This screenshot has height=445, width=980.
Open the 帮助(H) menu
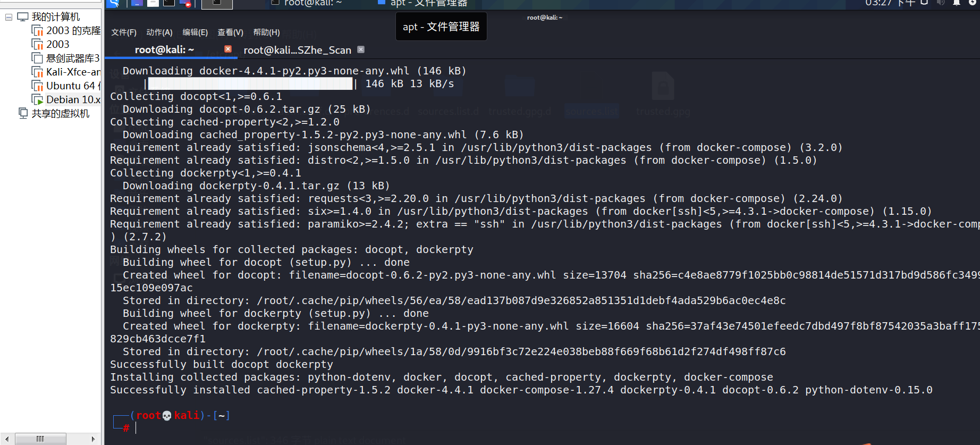pyautogui.click(x=266, y=32)
